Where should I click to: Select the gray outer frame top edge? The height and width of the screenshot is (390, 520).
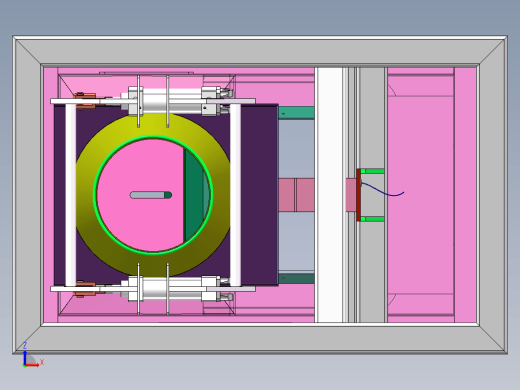pos(260,51)
